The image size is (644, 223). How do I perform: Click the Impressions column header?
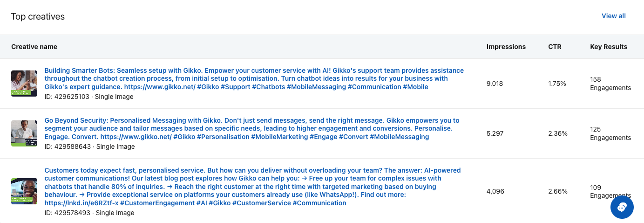506,47
